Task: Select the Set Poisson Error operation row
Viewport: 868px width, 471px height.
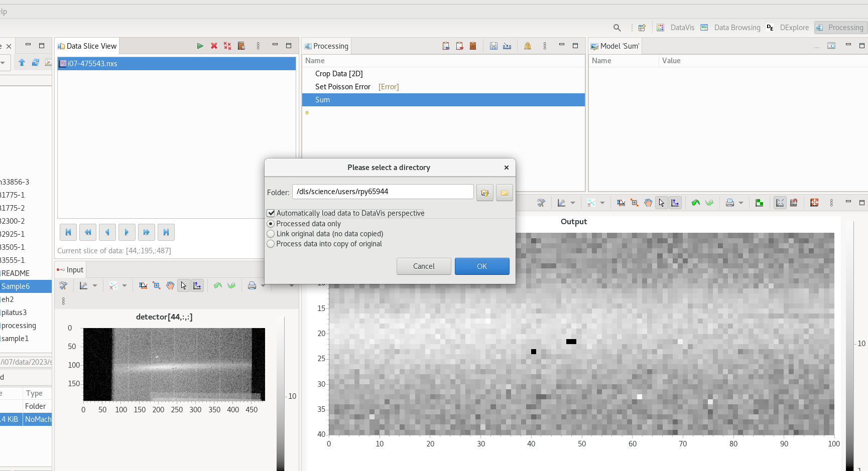Action: (444, 87)
